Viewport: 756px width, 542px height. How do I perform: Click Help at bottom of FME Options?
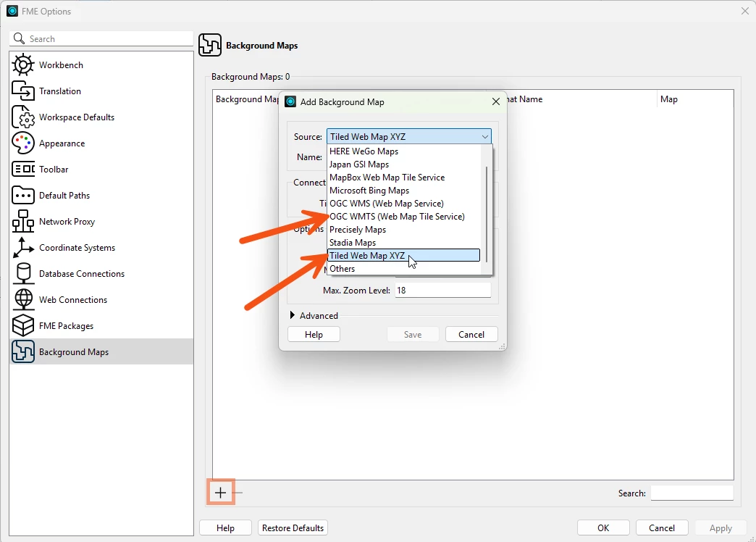coord(225,528)
